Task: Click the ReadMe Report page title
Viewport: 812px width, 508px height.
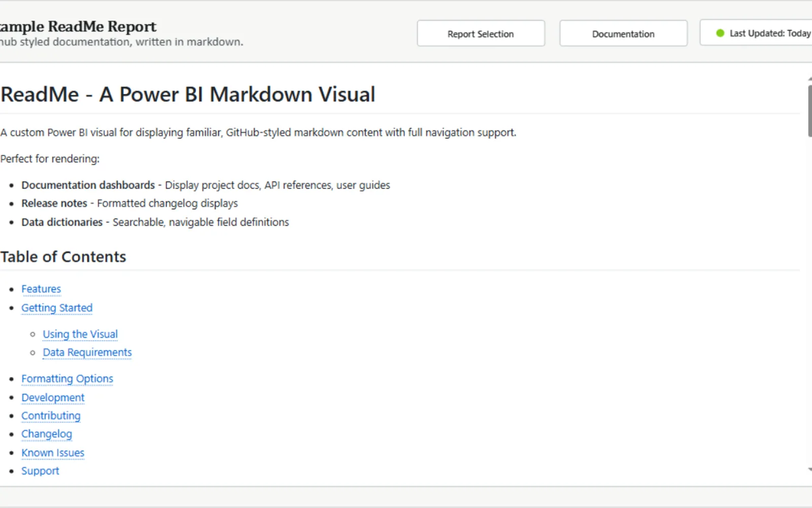Action: pyautogui.click(x=78, y=26)
